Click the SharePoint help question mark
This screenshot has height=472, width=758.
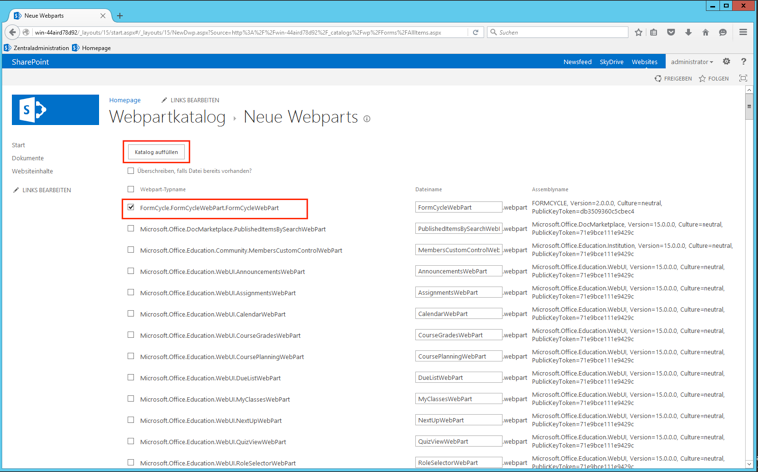743,62
